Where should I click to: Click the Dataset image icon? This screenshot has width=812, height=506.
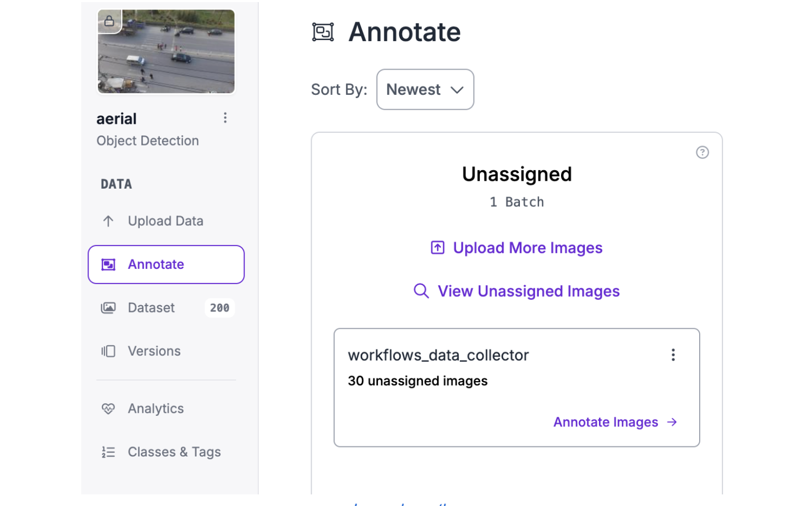(108, 308)
